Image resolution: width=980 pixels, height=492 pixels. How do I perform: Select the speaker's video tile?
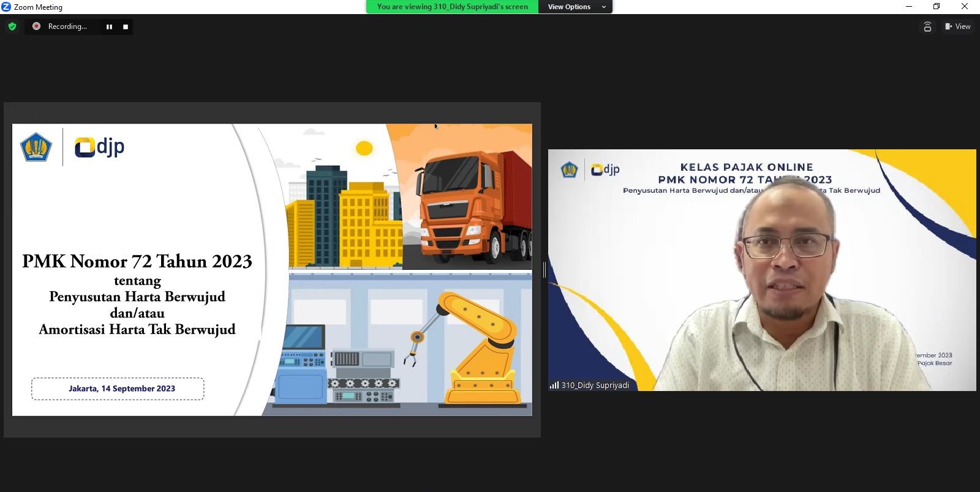[x=761, y=270]
